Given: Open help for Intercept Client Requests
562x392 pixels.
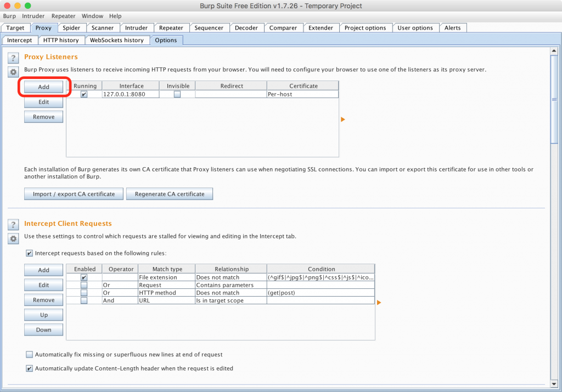Looking at the screenshot, I should point(14,225).
